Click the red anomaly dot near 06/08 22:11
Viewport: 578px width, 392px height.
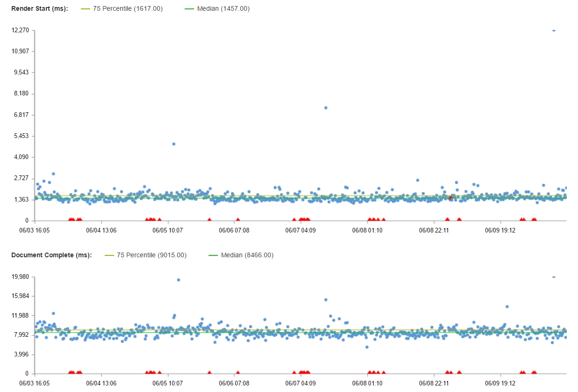coord(450,198)
